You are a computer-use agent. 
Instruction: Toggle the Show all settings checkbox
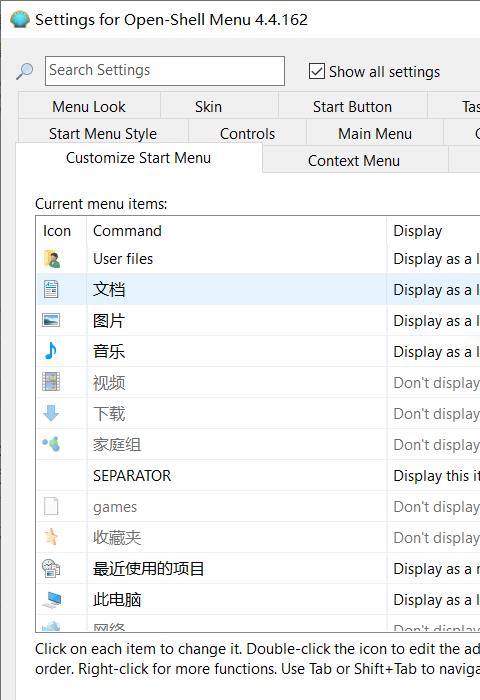pyautogui.click(x=317, y=71)
